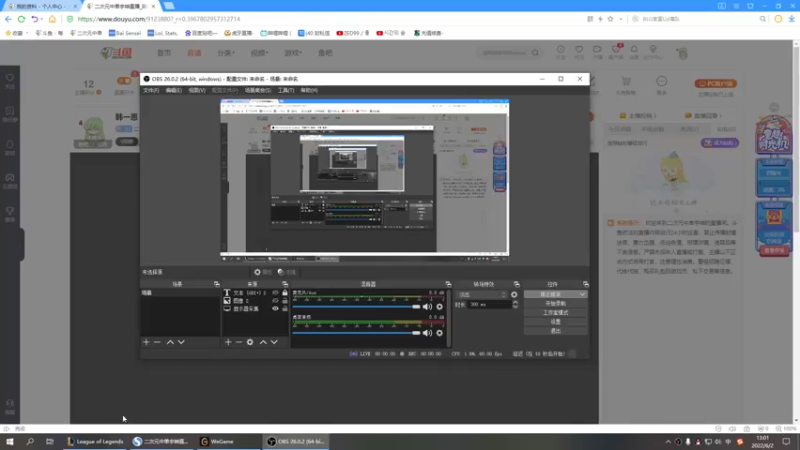Open the Douyu user avatar in the header
Screen dimensions: 800x450
pos(683,53)
